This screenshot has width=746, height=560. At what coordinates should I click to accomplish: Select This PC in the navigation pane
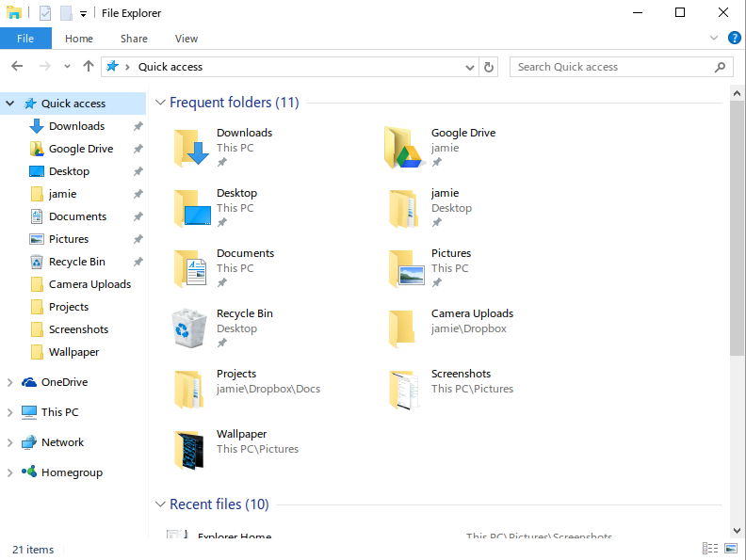coord(59,412)
